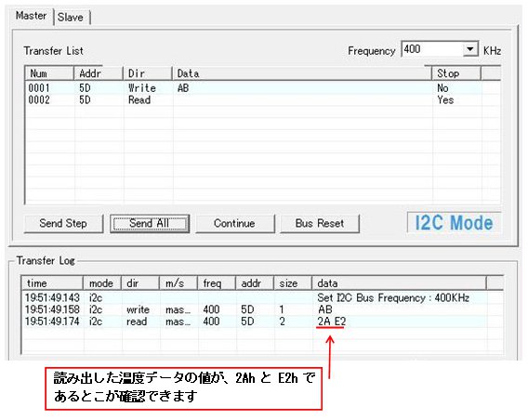Click the Read direction cell in row 0002
528x420 pixels.
pos(139,100)
